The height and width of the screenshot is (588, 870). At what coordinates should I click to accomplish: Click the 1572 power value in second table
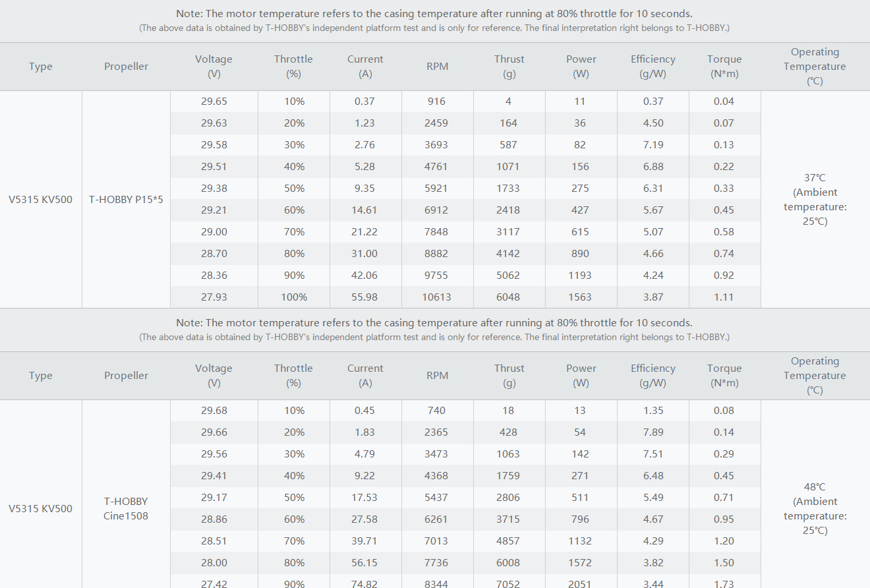(580, 563)
